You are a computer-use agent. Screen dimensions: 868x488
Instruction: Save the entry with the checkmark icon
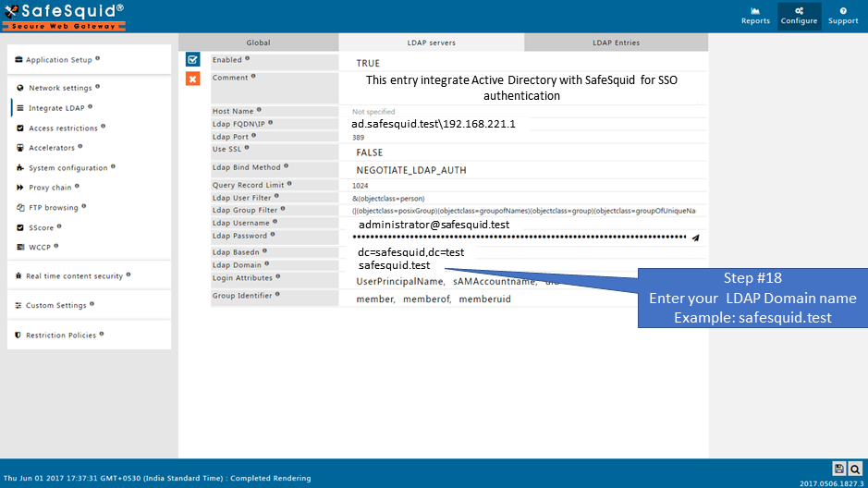tap(192, 59)
